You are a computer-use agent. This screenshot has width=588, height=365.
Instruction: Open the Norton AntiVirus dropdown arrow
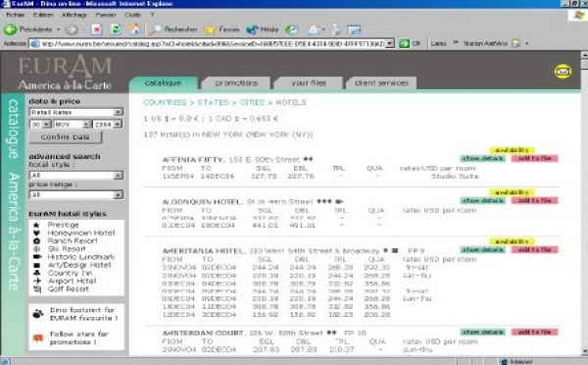pyautogui.click(x=526, y=43)
